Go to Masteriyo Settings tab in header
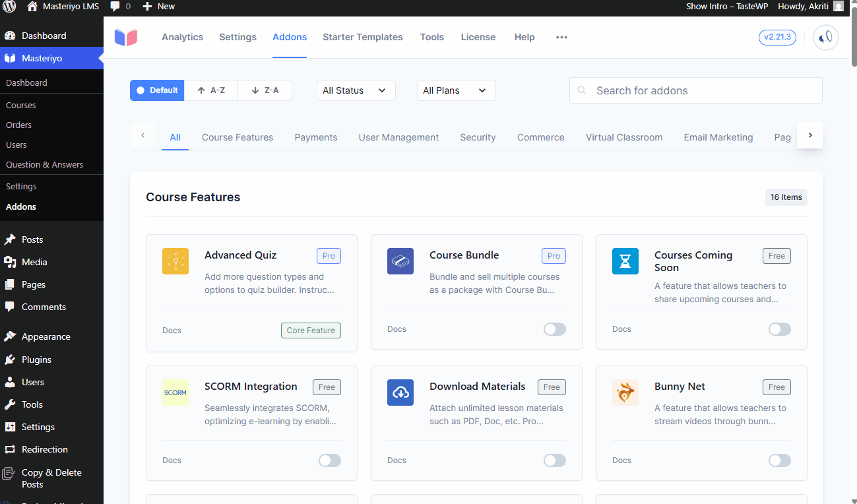 click(x=238, y=37)
